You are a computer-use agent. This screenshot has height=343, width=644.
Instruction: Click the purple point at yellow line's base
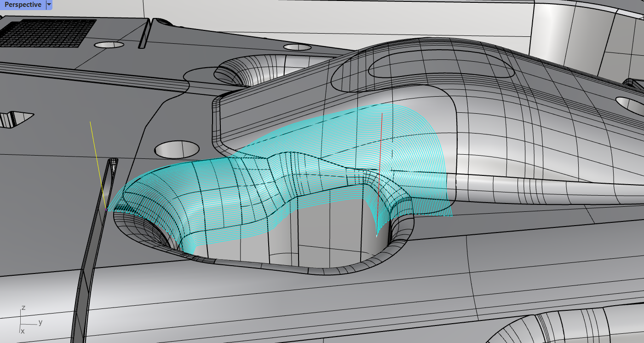[x=106, y=210]
